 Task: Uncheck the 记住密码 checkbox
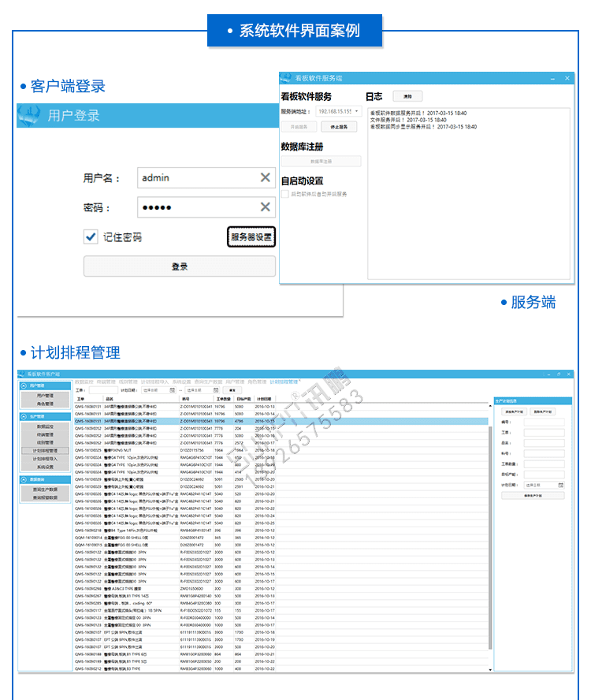tap(91, 236)
